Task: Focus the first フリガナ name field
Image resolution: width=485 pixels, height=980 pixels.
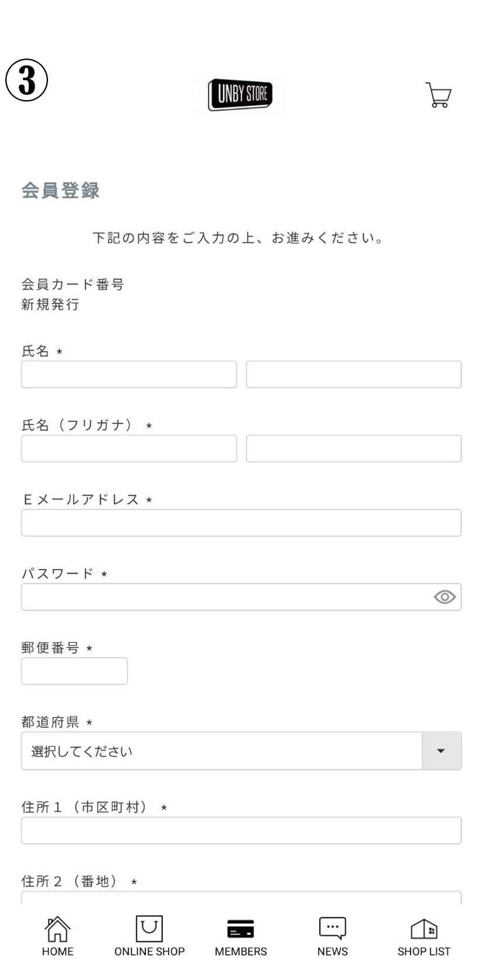Action: 129,449
